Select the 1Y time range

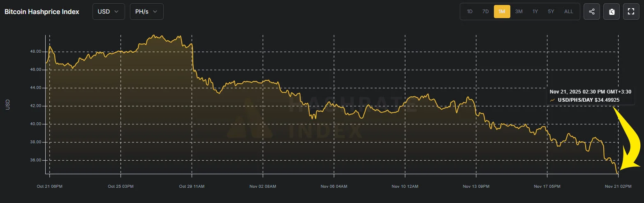click(535, 12)
